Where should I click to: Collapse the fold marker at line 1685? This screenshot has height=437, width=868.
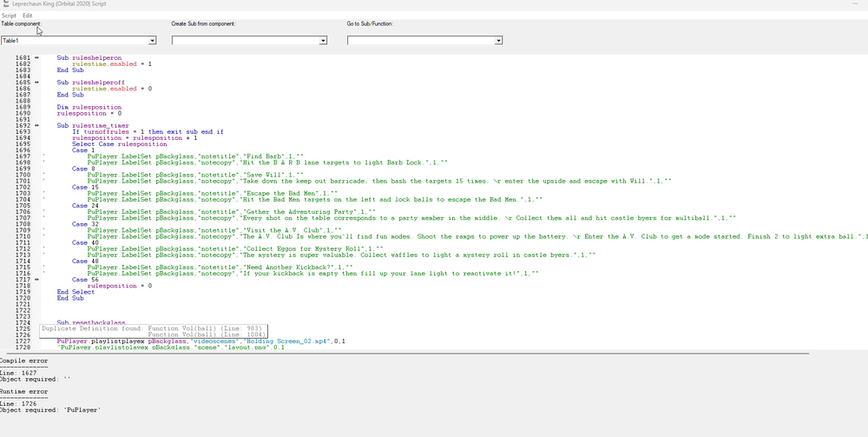point(37,83)
